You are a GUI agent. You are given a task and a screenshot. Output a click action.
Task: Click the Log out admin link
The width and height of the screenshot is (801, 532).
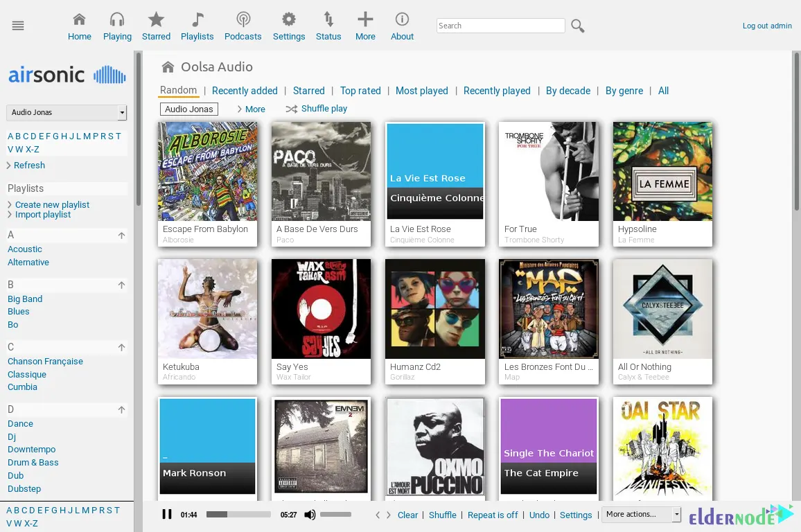[x=767, y=26]
